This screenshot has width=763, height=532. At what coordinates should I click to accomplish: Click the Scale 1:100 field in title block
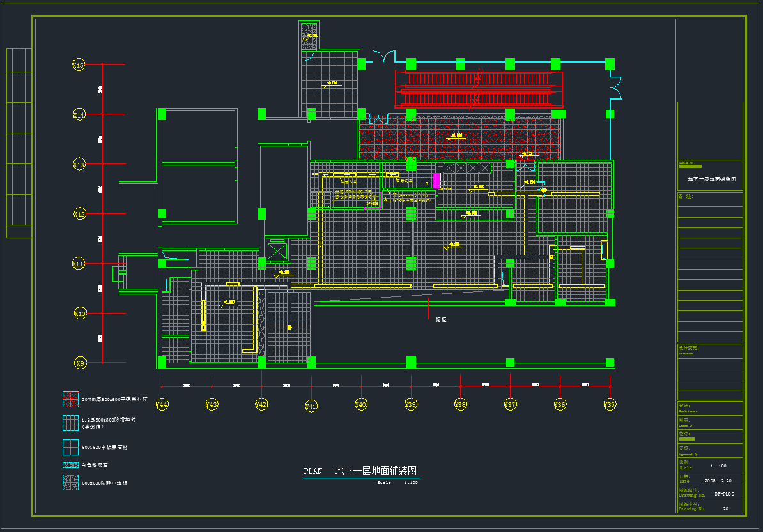(x=718, y=466)
